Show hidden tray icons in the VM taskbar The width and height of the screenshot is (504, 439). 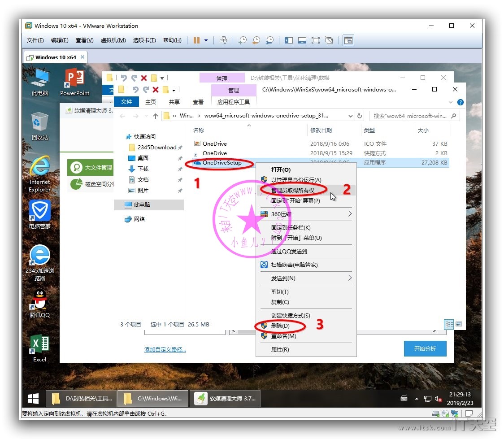[417, 399]
